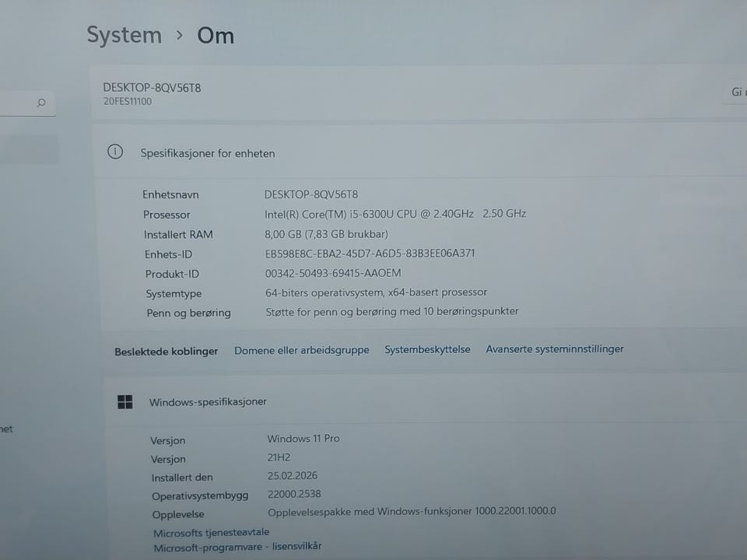The image size is (747, 560).
Task: Select RAM value 8,00 GB (7,83 GB brukbar)
Action: 326,234
